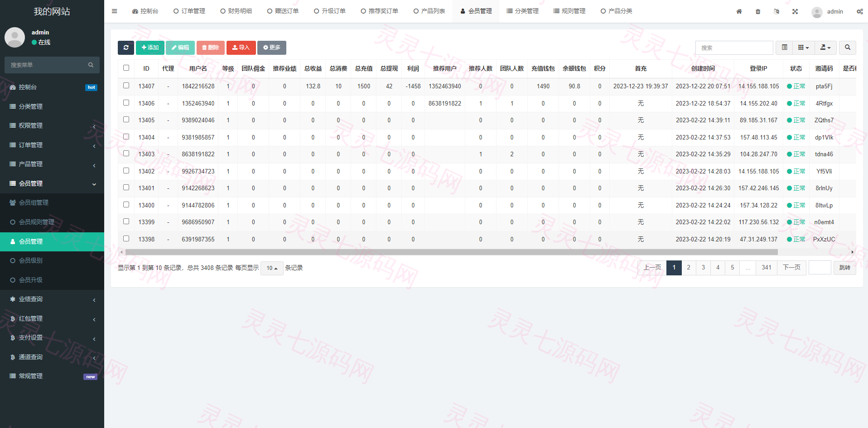This screenshot has width=868, height=428.
Task: Focus the table 搜索 input field
Action: 734,48
